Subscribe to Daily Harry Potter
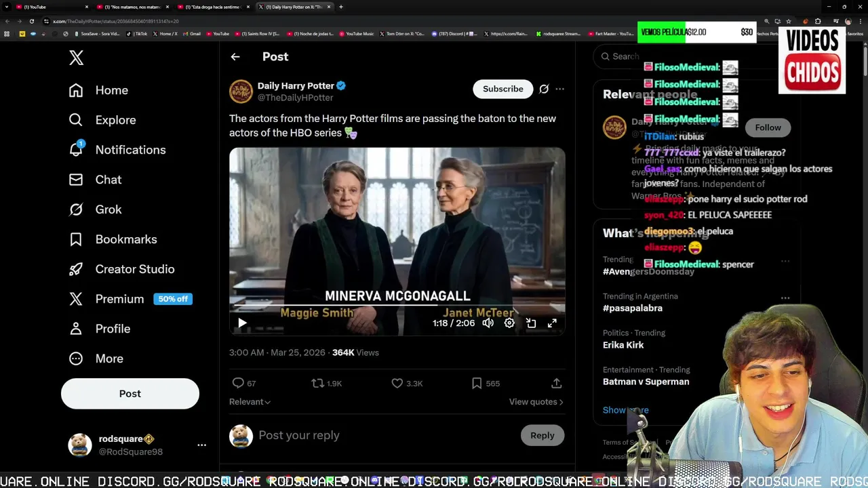Screen dimensions: 868x488 click(x=503, y=89)
